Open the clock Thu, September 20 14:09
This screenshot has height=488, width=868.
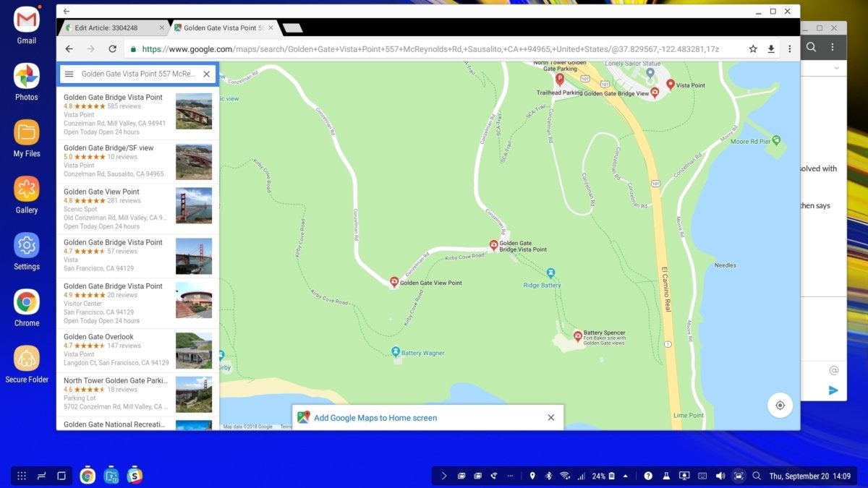(x=810, y=476)
